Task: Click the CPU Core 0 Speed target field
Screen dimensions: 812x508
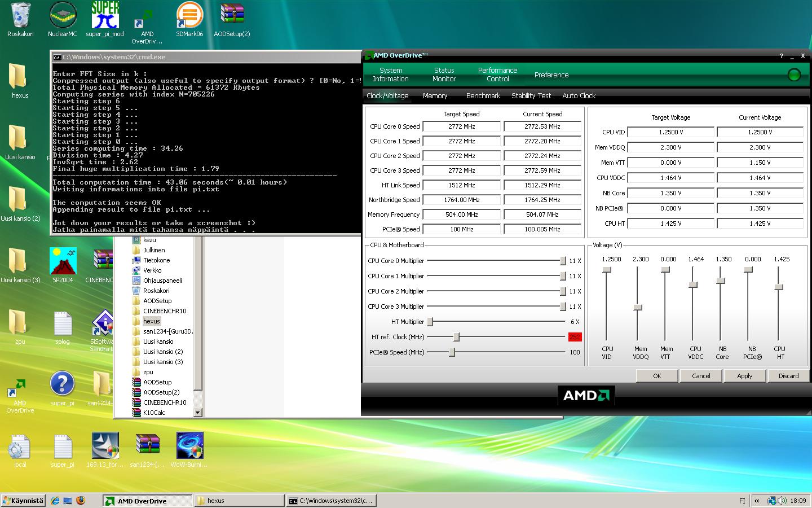Action: pos(462,127)
